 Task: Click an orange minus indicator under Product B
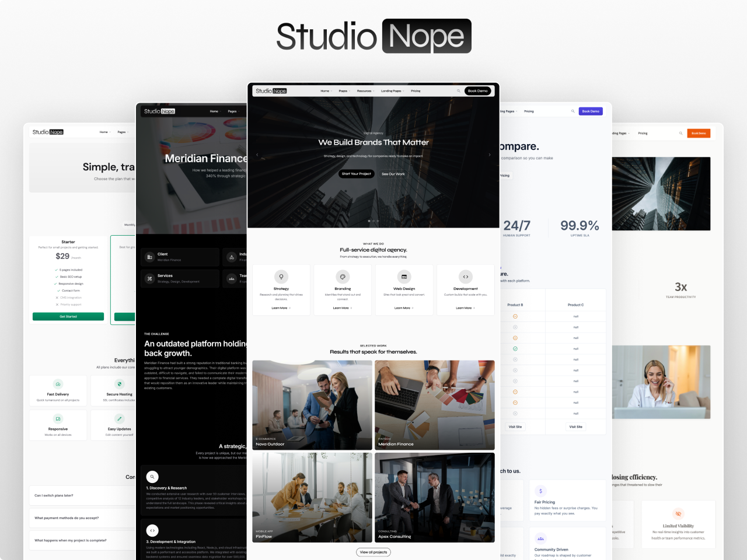tap(515, 316)
